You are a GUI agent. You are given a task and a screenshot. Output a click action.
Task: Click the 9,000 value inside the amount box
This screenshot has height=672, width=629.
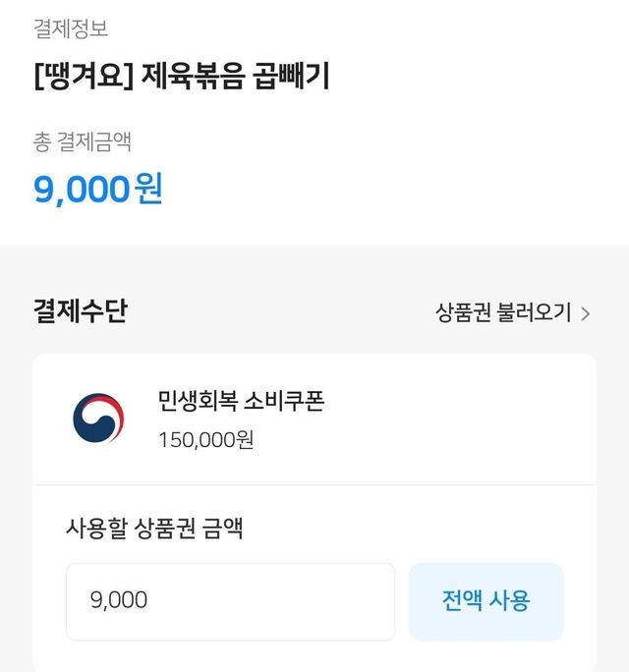point(119,600)
